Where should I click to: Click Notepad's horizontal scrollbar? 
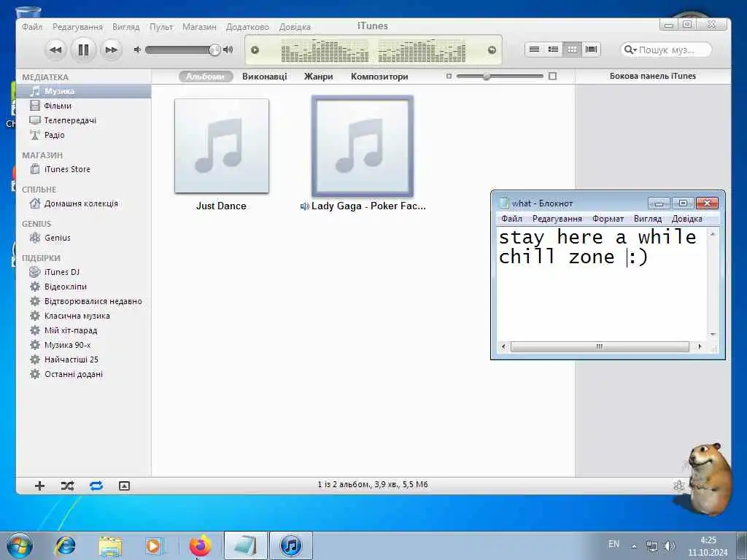pos(600,346)
